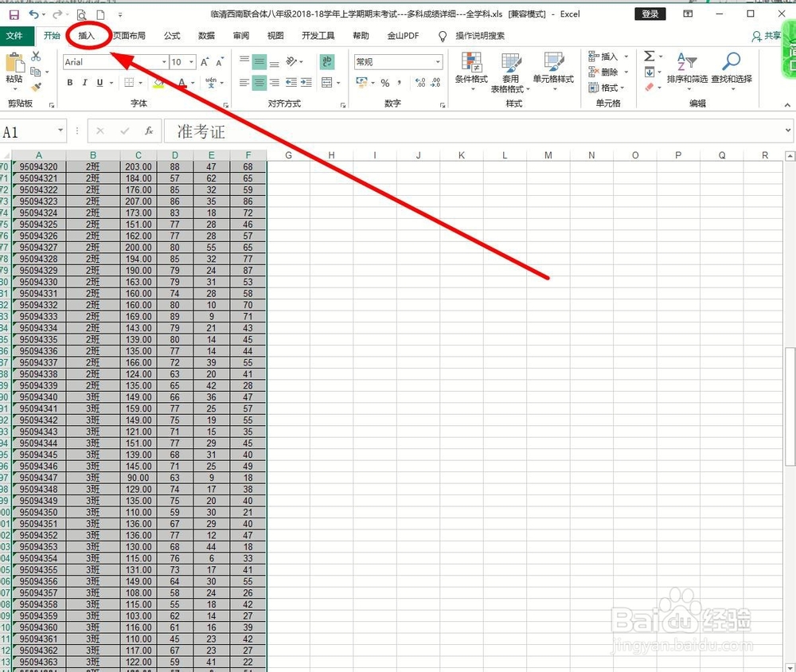
Task: Toggle middle vertical alignment
Action: 259,62
